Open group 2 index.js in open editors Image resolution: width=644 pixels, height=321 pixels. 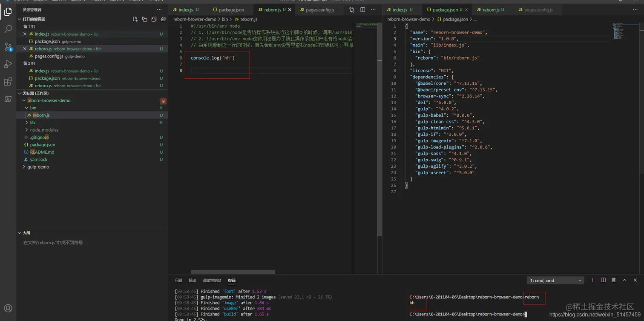point(92,71)
